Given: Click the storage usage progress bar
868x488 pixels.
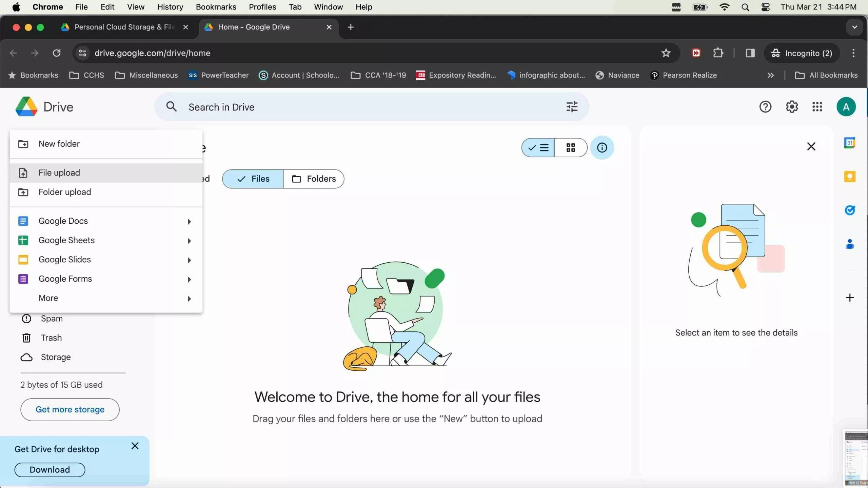Looking at the screenshot, I should (73, 372).
